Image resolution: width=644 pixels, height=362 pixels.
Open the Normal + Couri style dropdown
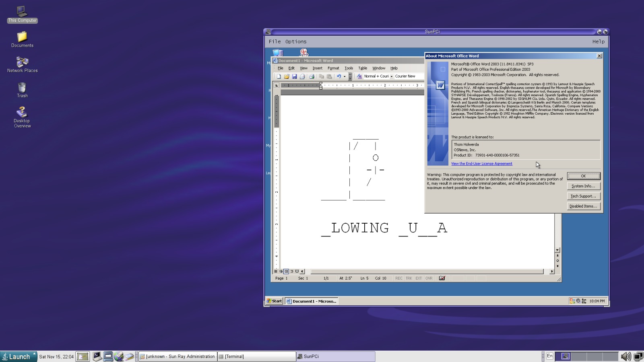point(391,76)
